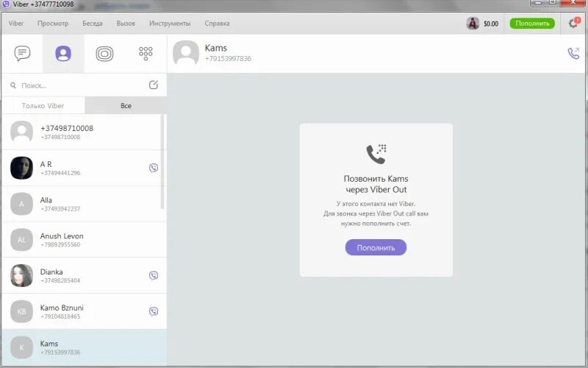Click Viber icon next to Kamo Bznuni
The height and width of the screenshot is (368, 588).
click(154, 311)
